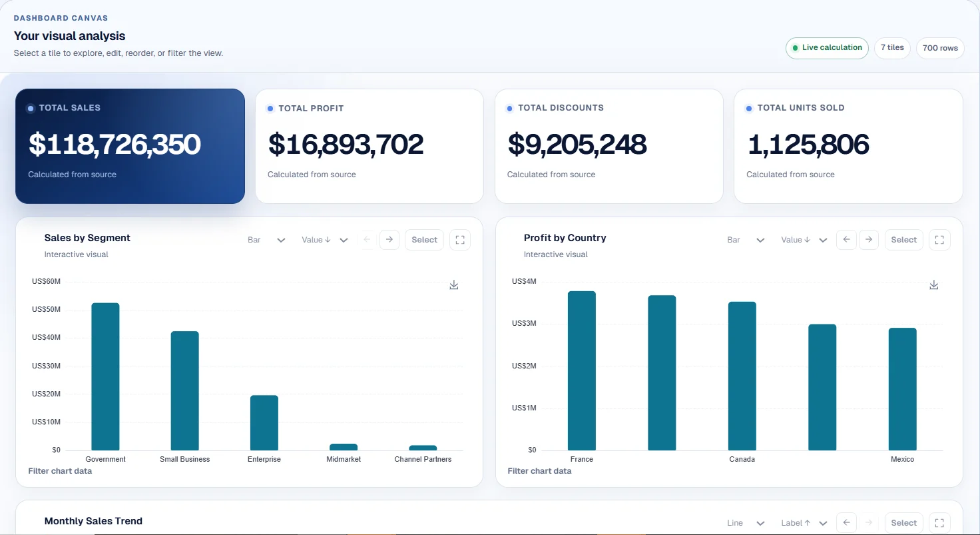Click the Live calculation status pill
This screenshot has height=535, width=980.
[x=827, y=48]
